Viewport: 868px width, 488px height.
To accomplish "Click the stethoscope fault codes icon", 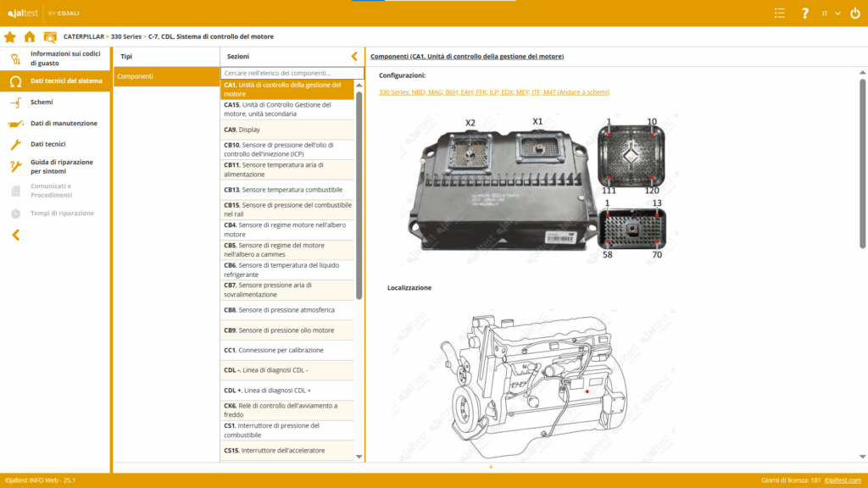I will [x=15, y=58].
